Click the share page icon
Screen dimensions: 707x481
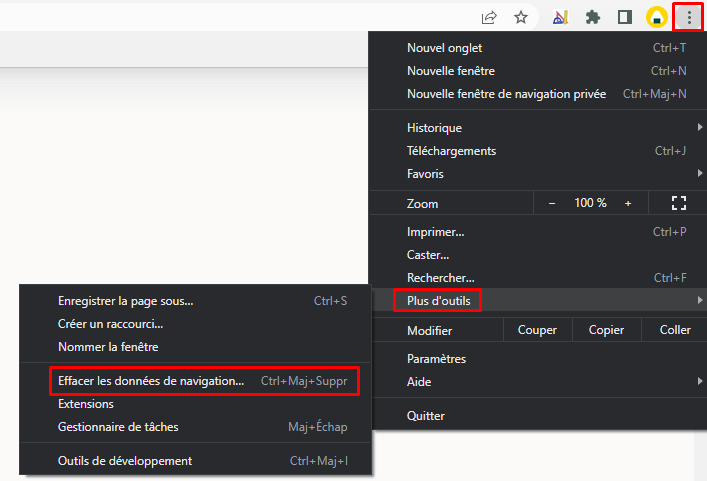tap(489, 17)
